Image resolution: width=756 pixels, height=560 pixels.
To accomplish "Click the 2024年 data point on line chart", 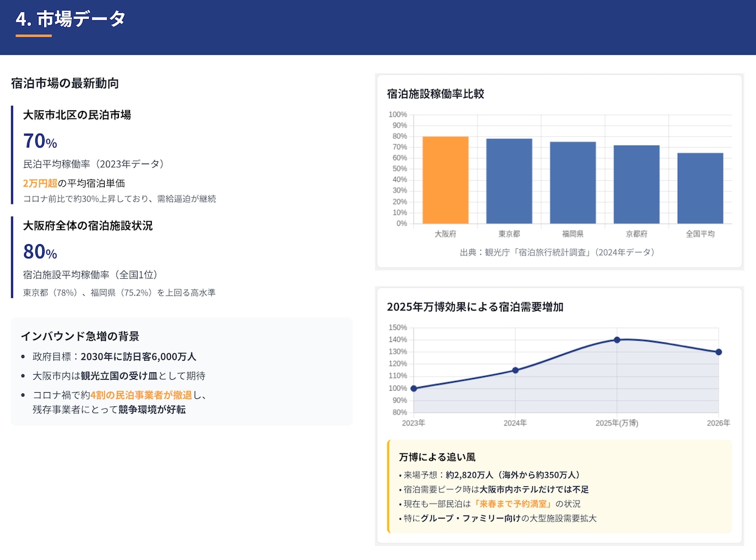I will coord(515,370).
